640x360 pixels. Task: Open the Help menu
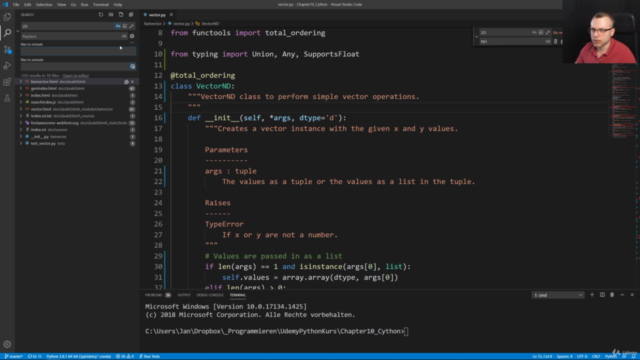(118, 4)
